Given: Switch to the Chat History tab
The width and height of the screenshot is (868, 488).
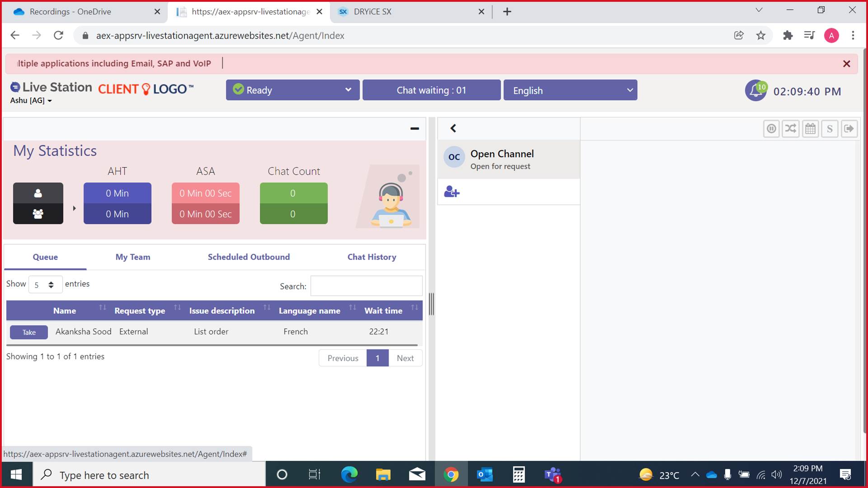Looking at the screenshot, I should pos(371,257).
